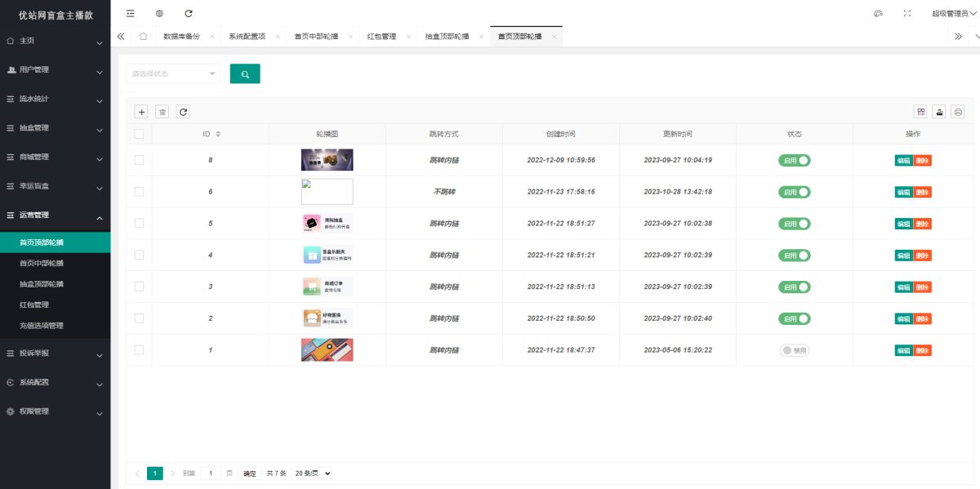Click the globe icon in the top bar
Screen dimensions: 980x489
159,13
